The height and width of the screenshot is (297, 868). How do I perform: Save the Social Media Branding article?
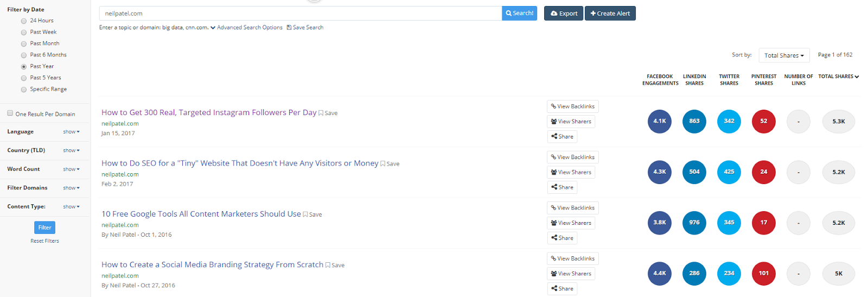tap(335, 265)
